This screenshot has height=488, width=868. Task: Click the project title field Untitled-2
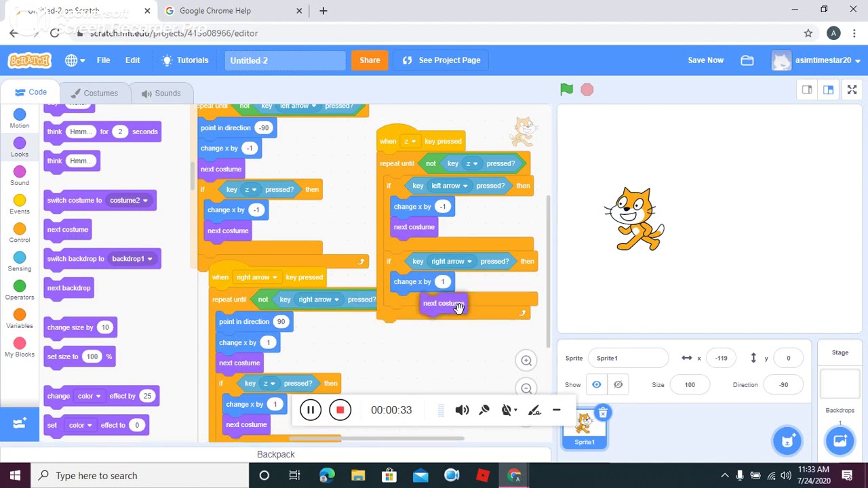[285, 60]
